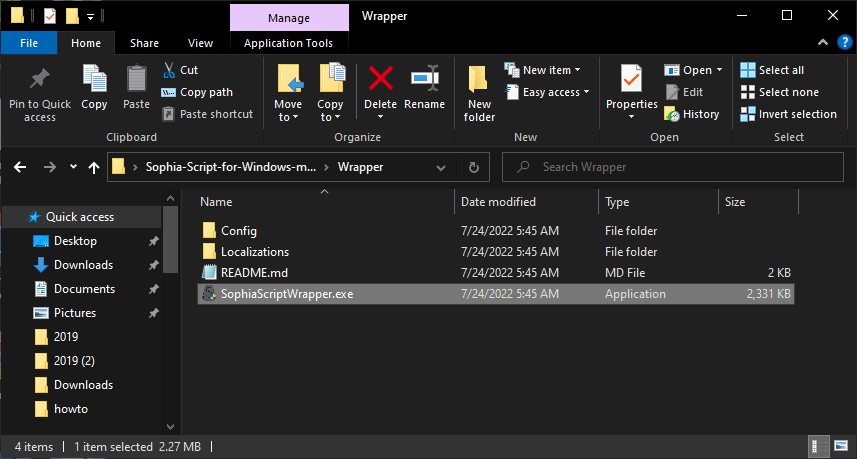This screenshot has height=459, width=857.
Task: Click navigation pane scroll down arrow
Action: click(170, 427)
